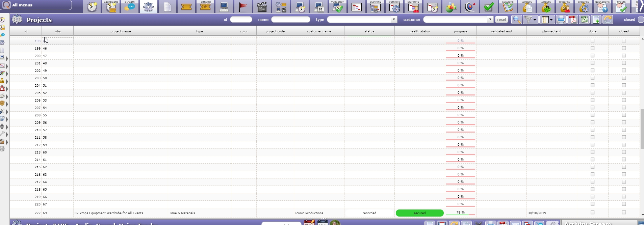Sort by status column header
The image size is (644, 225).
click(x=369, y=31)
